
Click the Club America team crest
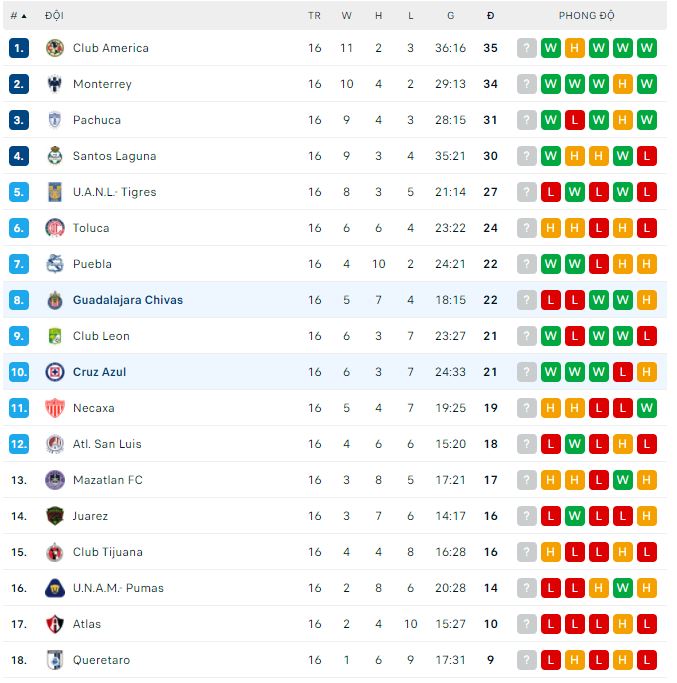[x=55, y=48]
